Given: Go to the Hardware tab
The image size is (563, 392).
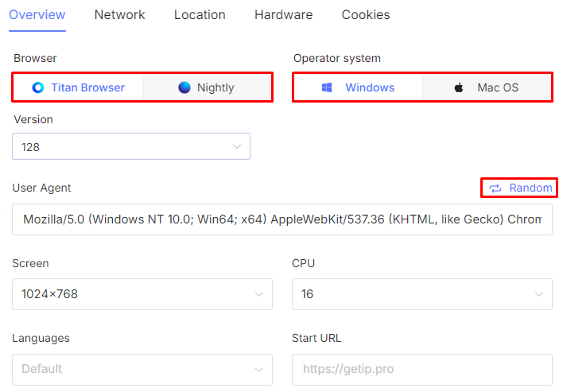Looking at the screenshot, I should tap(283, 15).
